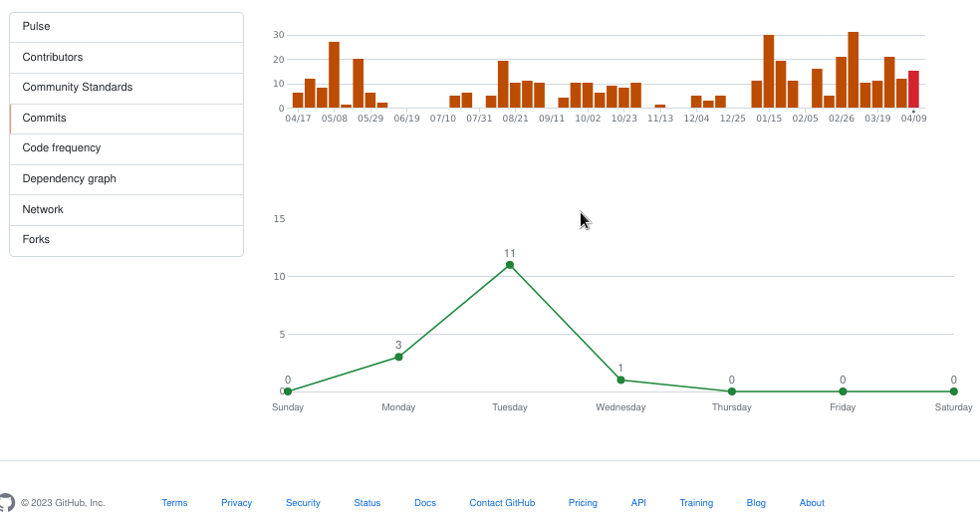The width and height of the screenshot is (980, 517).
Task: Select the tallest bar near 02/26
Action: pyautogui.click(x=854, y=70)
